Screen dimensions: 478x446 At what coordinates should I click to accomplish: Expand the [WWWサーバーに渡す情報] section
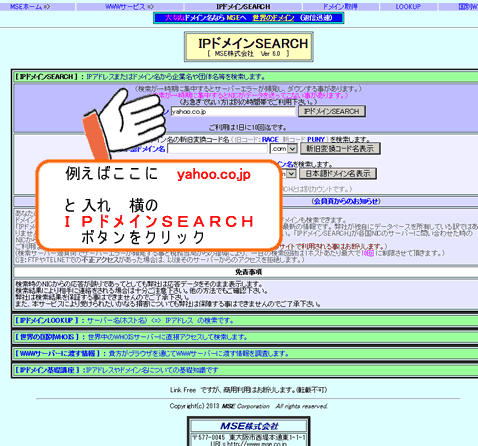pos(246,353)
